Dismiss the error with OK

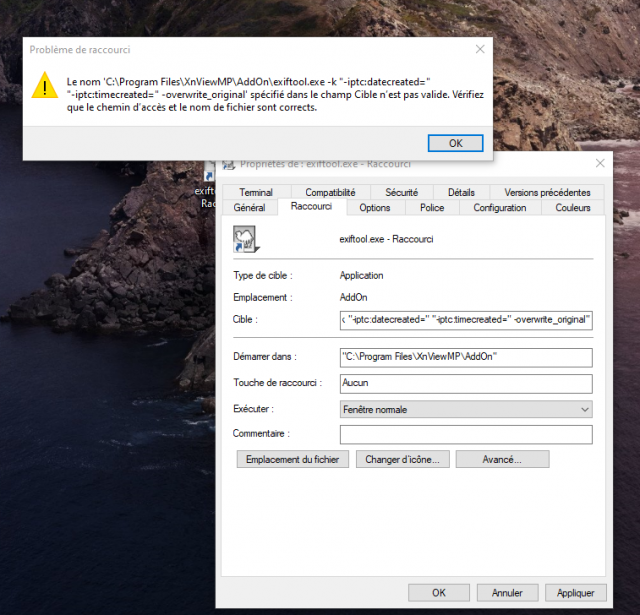point(456,143)
